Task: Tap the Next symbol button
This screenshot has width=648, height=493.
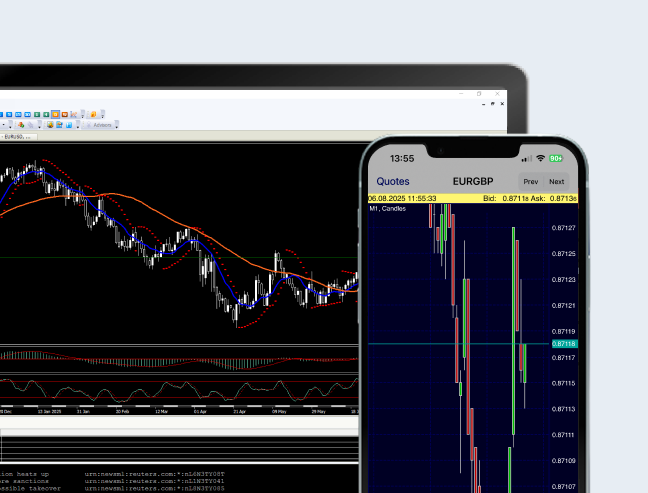Action: click(557, 182)
